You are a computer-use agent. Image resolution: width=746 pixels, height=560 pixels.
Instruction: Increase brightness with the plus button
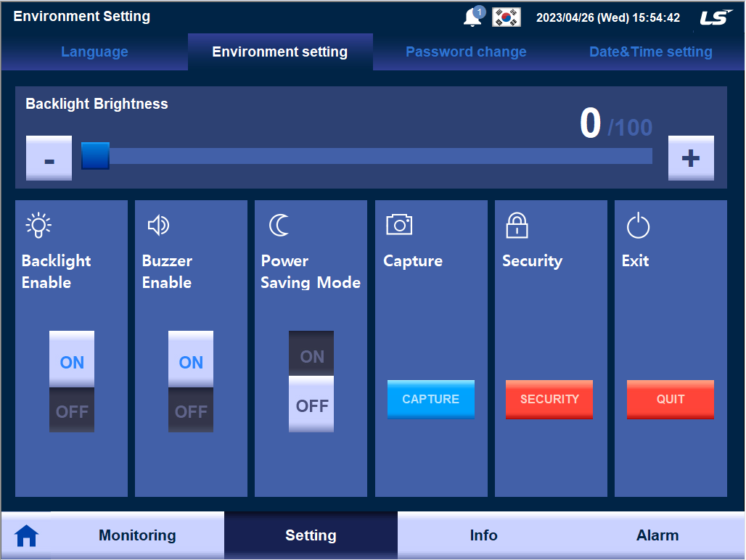[x=691, y=157]
